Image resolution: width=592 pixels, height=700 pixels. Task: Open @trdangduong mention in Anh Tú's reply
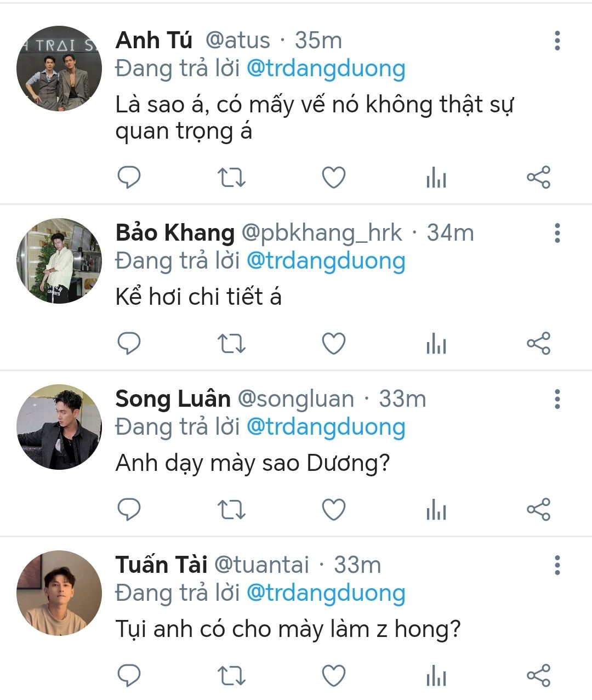pyautogui.click(x=326, y=69)
